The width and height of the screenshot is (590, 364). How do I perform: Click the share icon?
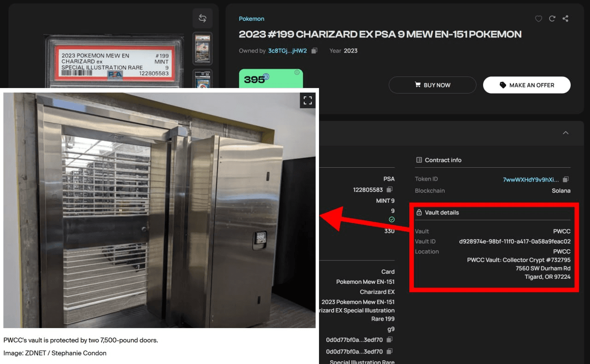coord(566,19)
